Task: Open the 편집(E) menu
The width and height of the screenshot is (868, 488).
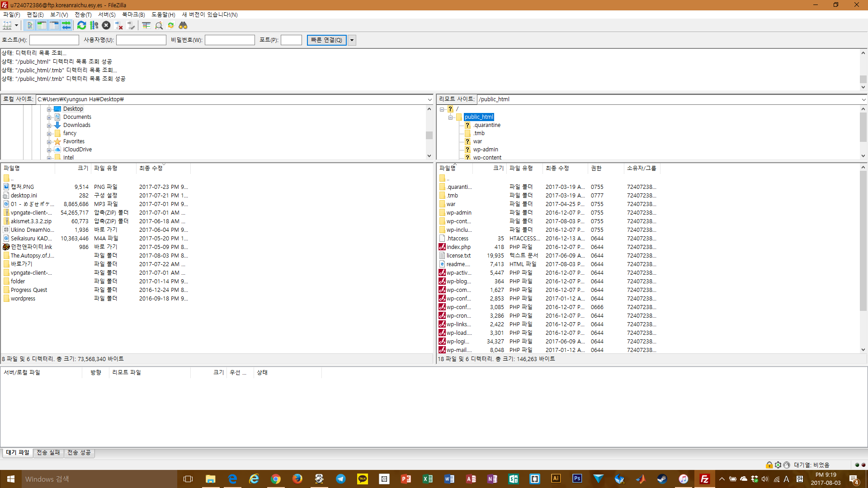Action: click(x=35, y=14)
